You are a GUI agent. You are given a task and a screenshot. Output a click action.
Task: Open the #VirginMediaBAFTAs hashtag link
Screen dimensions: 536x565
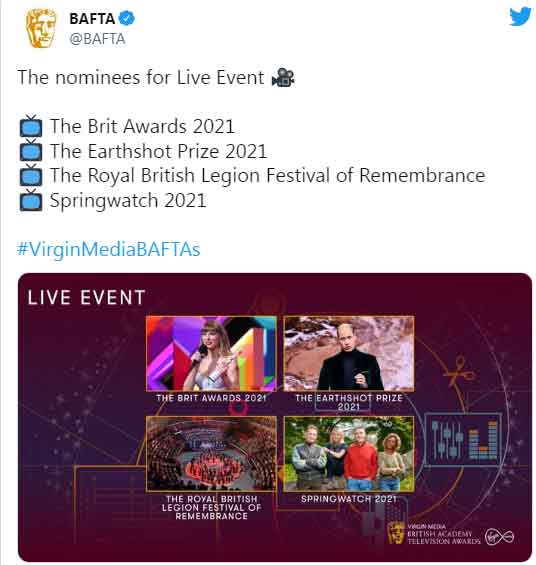pos(108,249)
